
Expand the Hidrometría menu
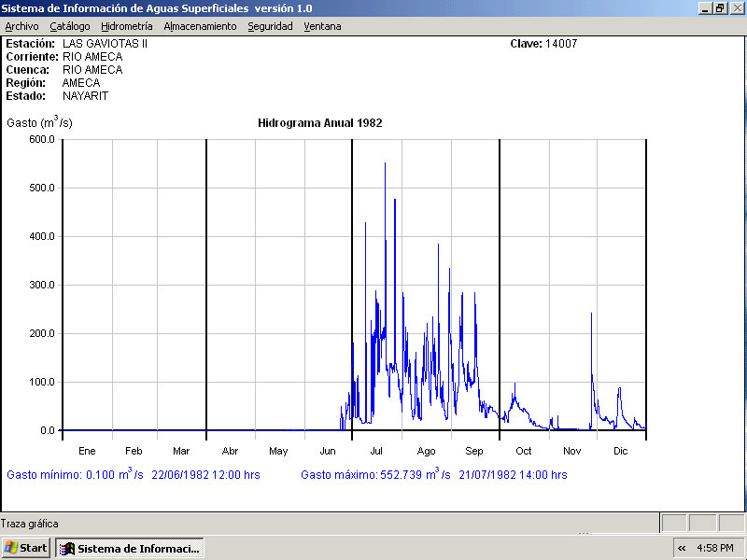click(x=126, y=26)
